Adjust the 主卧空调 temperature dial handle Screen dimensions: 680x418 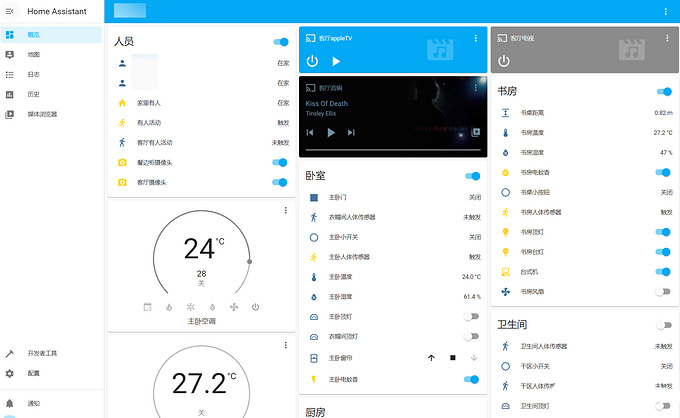[x=249, y=261]
